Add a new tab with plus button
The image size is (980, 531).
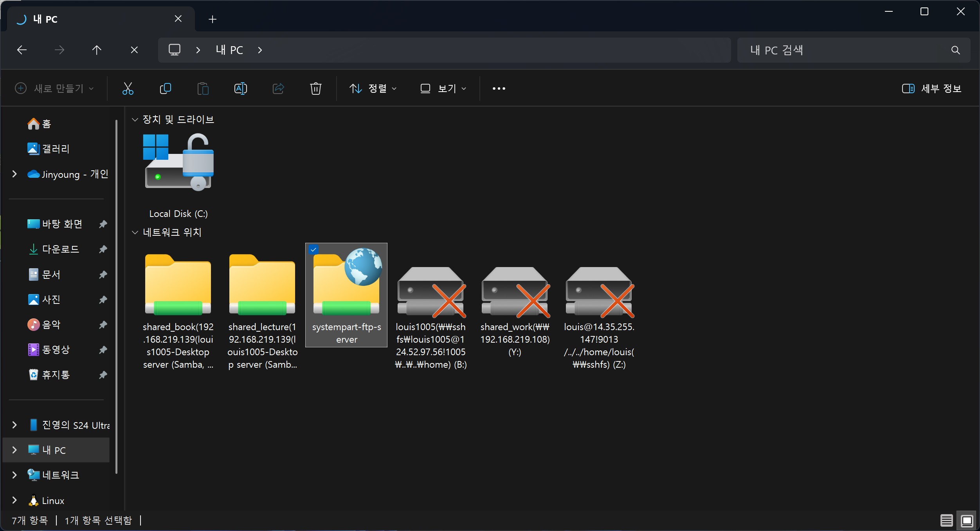pyautogui.click(x=213, y=19)
